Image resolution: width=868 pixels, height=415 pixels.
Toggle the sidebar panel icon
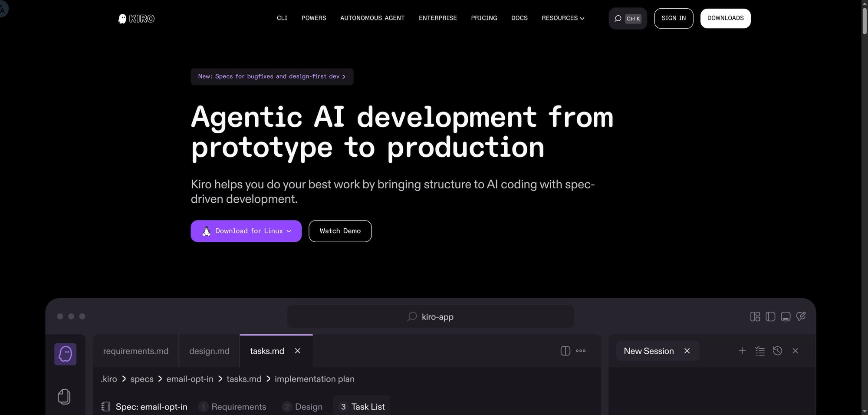(x=770, y=316)
